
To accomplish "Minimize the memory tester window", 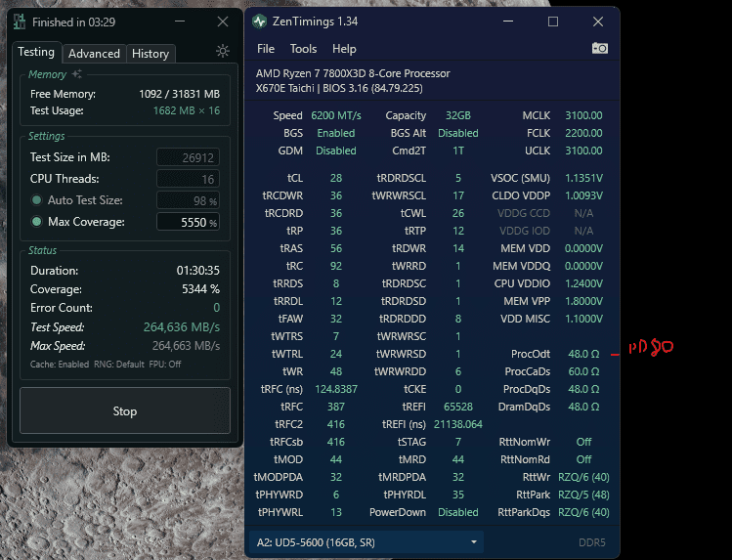I will pos(180,22).
